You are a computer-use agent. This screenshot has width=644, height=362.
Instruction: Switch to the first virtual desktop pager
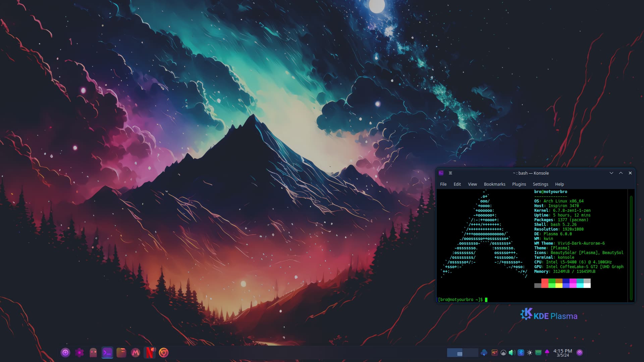(x=455, y=353)
